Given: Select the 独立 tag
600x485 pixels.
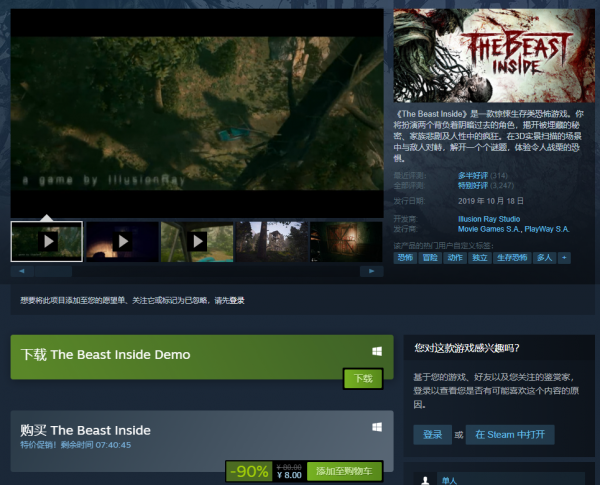Looking at the screenshot, I should pos(480,258).
